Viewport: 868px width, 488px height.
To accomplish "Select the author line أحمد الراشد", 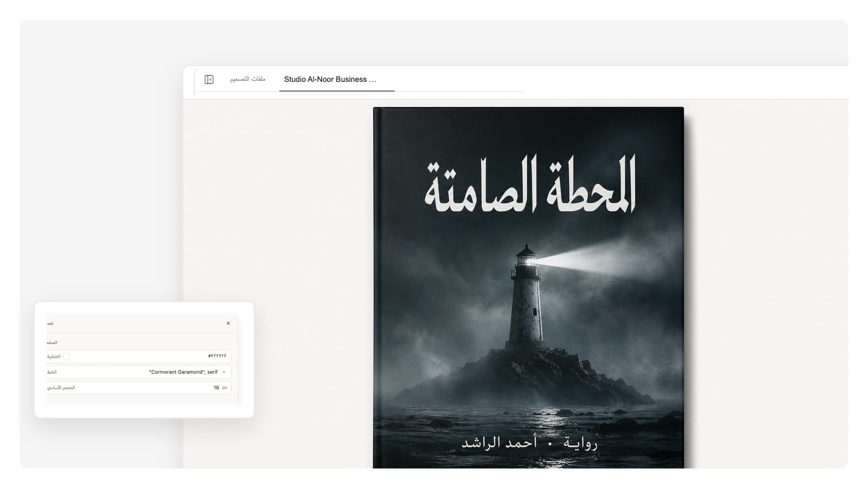I will coord(499,443).
